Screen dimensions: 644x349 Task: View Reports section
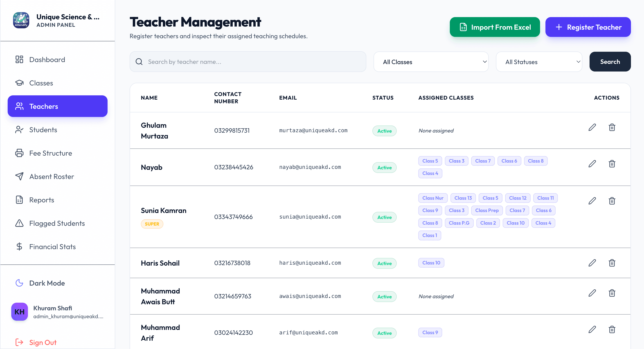(x=58, y=200)
